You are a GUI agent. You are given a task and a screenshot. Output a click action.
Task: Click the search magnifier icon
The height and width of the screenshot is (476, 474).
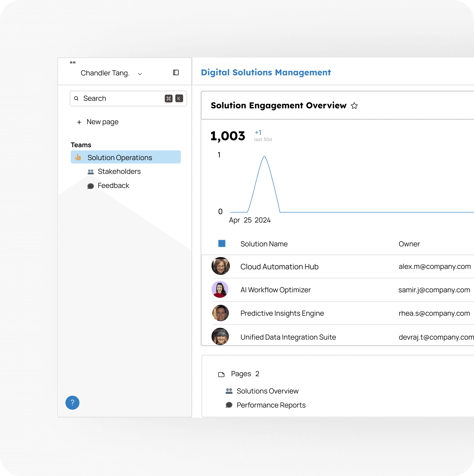pyautogui.click(x=76, y=99)
